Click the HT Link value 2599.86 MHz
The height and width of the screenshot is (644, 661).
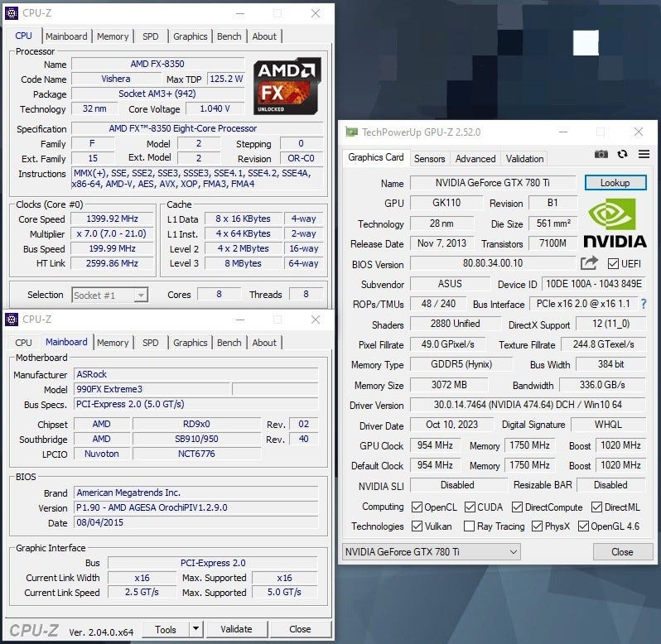[x=112, y=264]
